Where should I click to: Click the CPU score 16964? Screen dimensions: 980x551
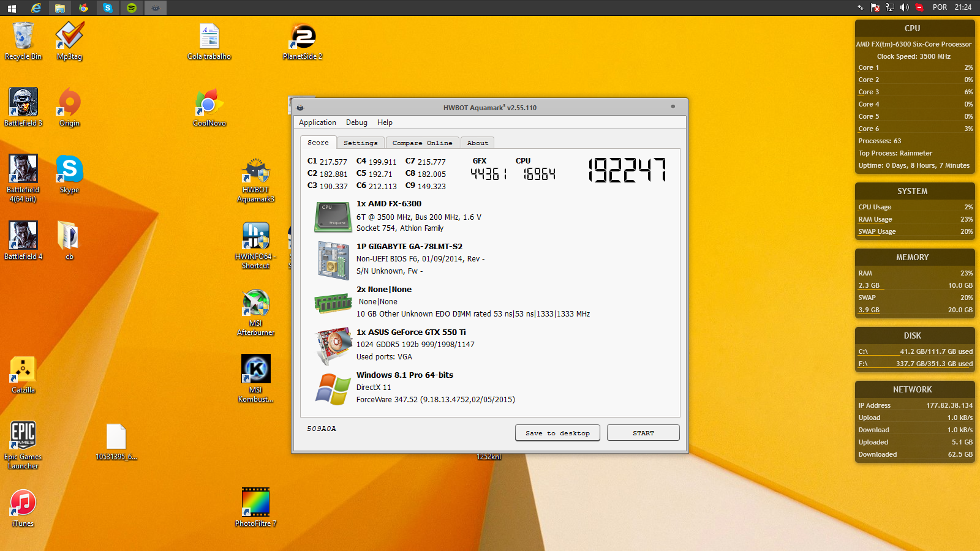click(x=540, y=174)
